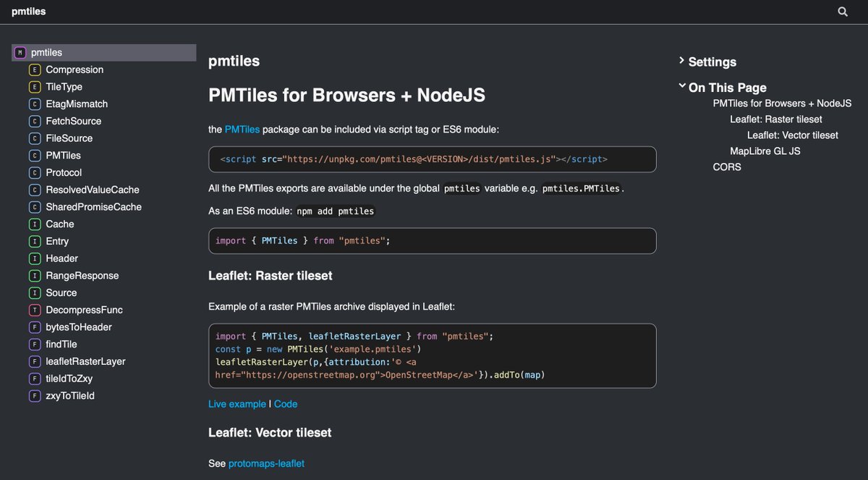Viewport: 868px width, 480px height.
Task: Jump to Leaflet: Vector tileset in outline
Action: (793, 135)
